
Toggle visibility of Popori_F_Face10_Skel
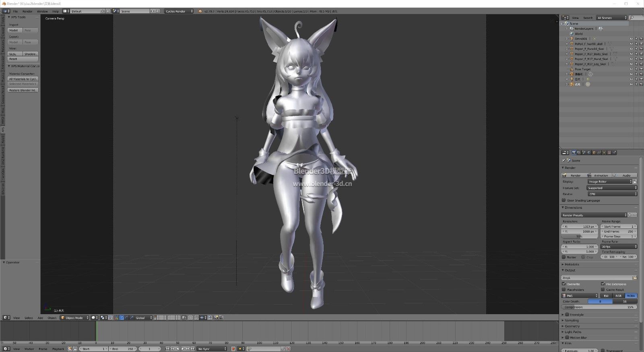[x=631, y=49]
